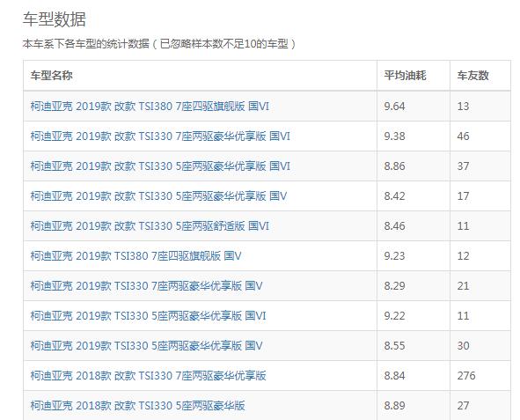Image resolution: width=520 pixels, height=420 pixels.
Task: Open 2019款 改款 TSI330 7座两驱豪华优享版 国VI link
Action: (x=160, y=136)
